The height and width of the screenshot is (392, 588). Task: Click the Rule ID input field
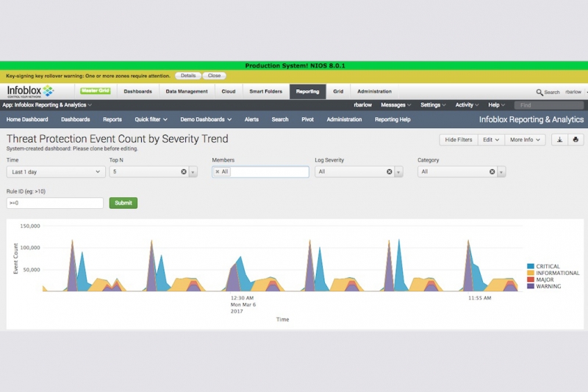[x=54, y=203]
